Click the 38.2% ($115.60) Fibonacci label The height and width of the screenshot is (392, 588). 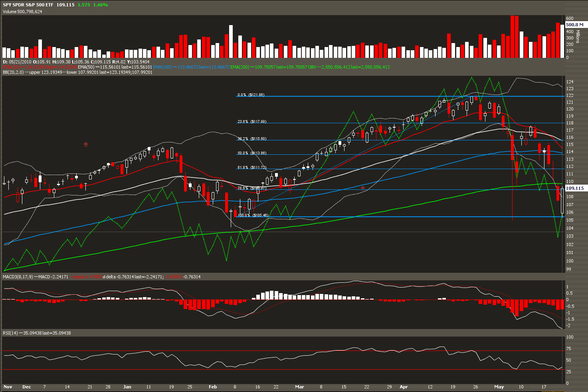[x=252, y=139]
